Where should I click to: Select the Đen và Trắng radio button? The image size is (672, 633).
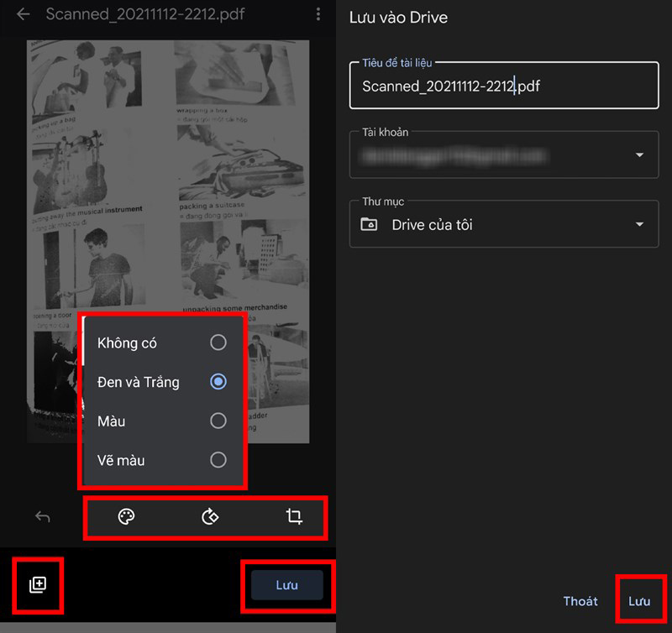[218, 382]
